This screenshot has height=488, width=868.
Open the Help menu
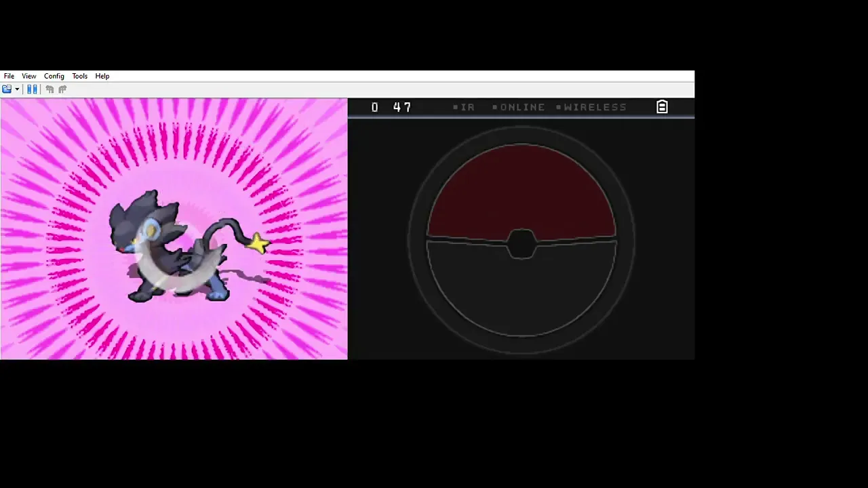point(102,76)
